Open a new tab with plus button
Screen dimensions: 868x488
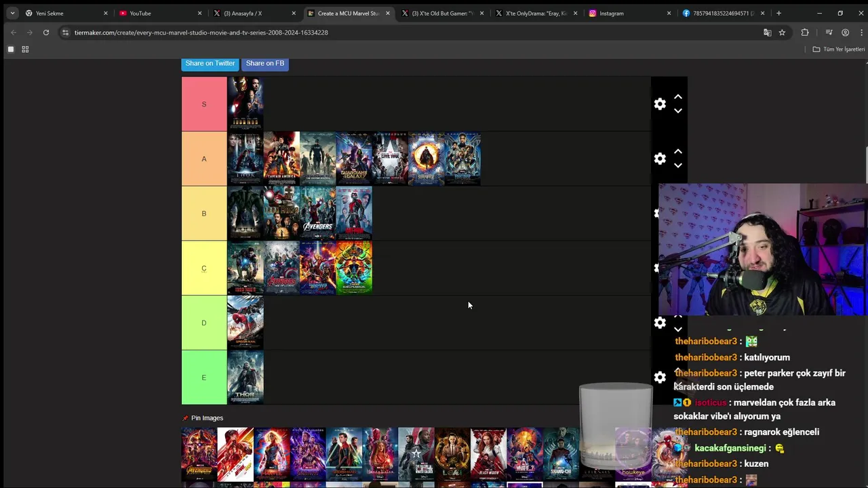point(778,13)
